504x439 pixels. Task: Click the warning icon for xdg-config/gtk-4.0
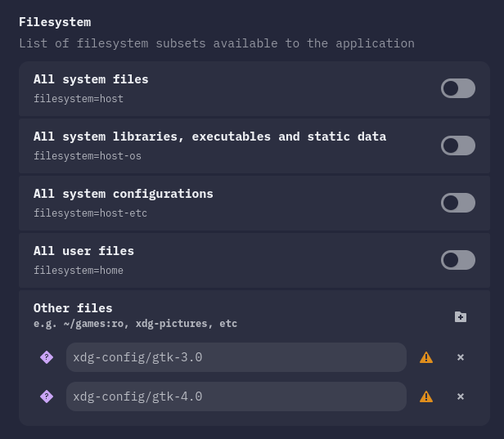tap(426, 396)
